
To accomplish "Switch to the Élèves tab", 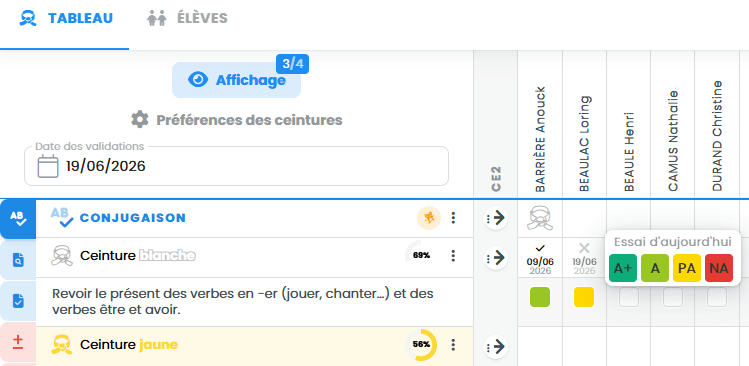I will click(187, 19).
